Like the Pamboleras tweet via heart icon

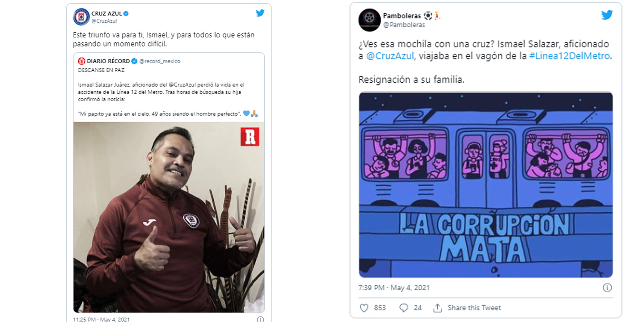[x=364, y=308]
